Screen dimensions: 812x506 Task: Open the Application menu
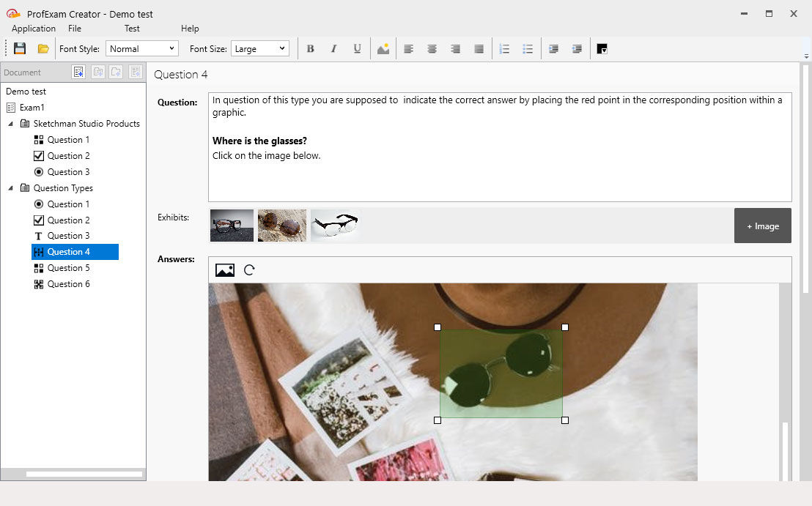coord(34,29)
